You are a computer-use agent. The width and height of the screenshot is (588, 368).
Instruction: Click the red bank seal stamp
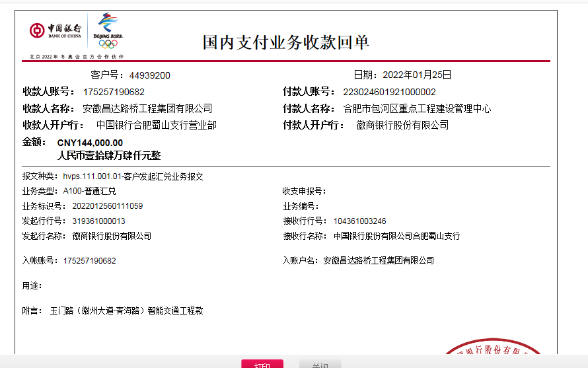(492, 354)
